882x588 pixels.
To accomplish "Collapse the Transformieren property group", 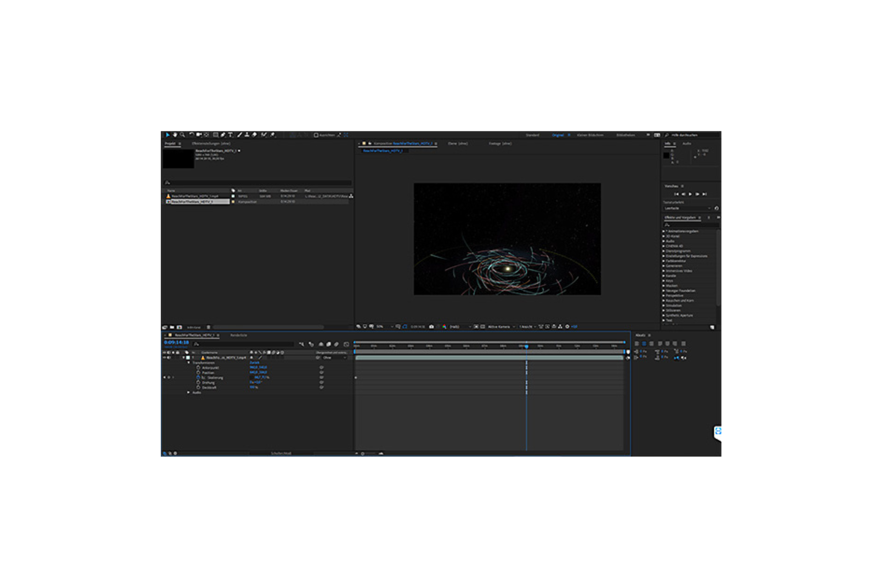I will point(188,363).
